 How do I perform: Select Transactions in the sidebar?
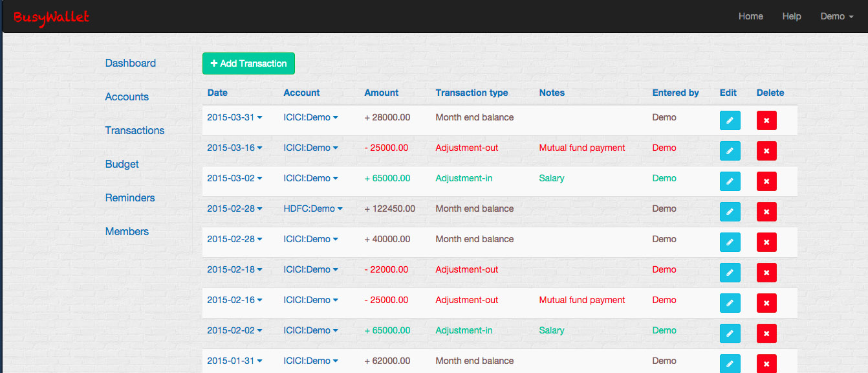tap(135, 130)
